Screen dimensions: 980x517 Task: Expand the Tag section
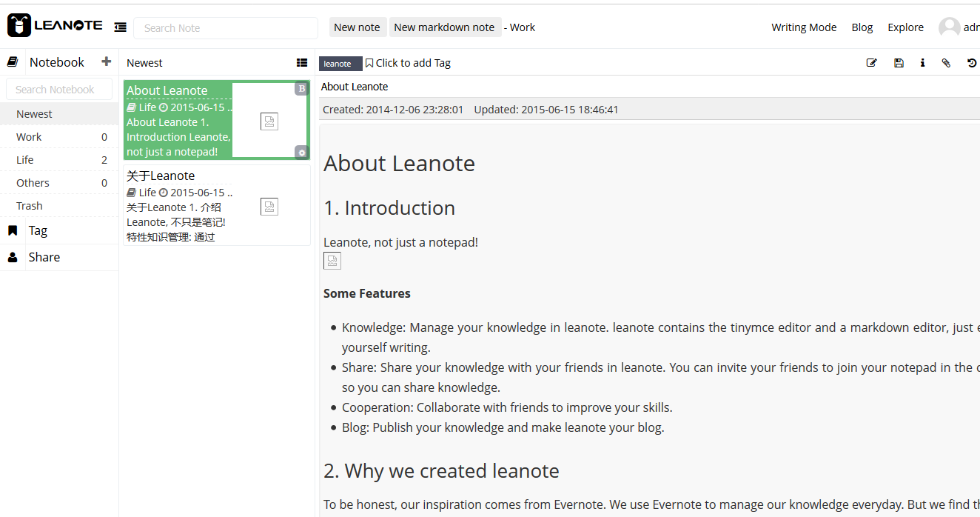click(x=38, y=230)
